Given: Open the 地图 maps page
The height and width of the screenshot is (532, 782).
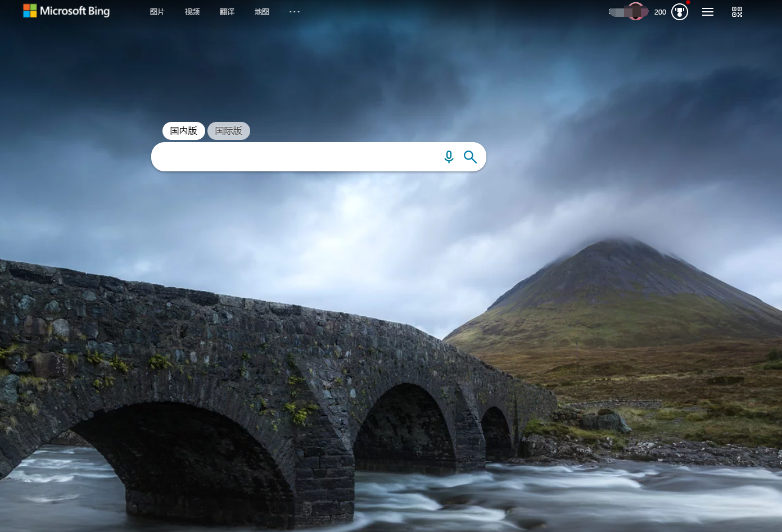Looking at the screenshot, I should [262, 12].
